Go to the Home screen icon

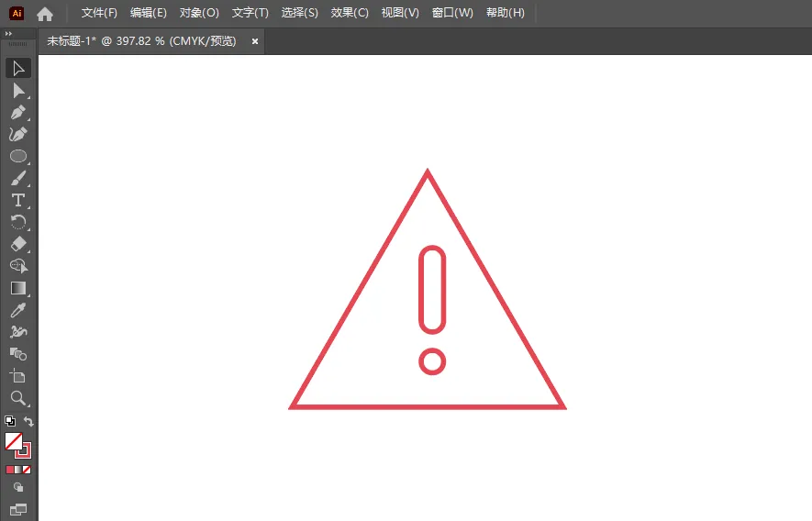point(45,14)
